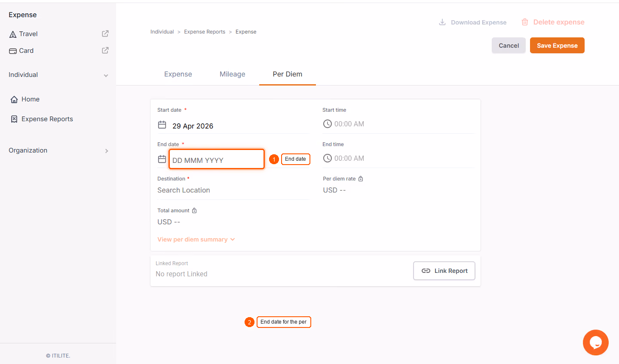Click the Save Expense button
The image size is (619, 364).
557,46
